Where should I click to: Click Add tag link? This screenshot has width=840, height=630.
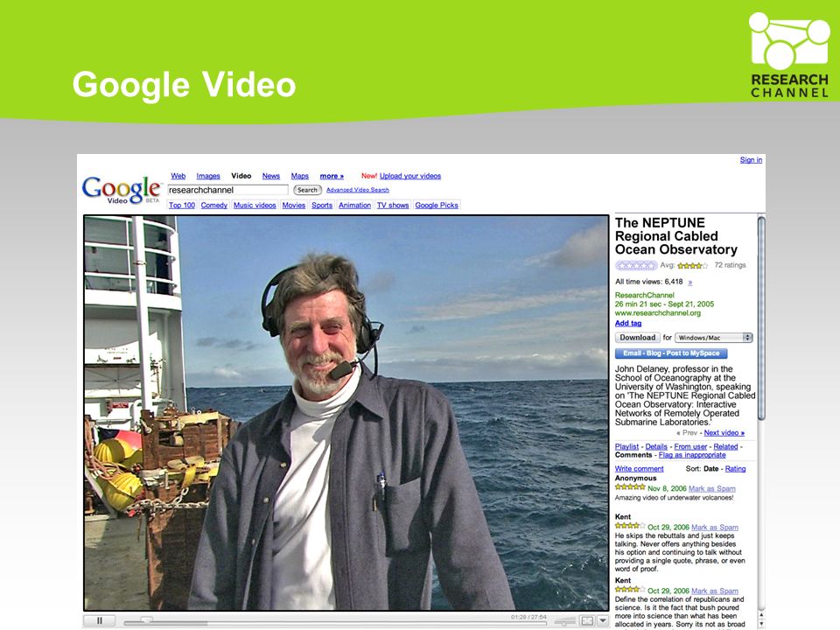coord(628,323)
